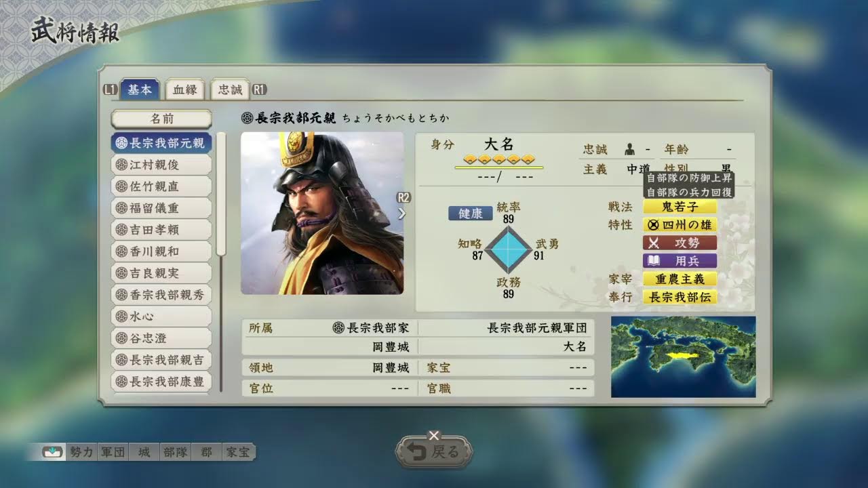The height and width of the screenshot is (488, 868).
Task: Click the 勢力 bottom menu item
Action: coord(81,452)
